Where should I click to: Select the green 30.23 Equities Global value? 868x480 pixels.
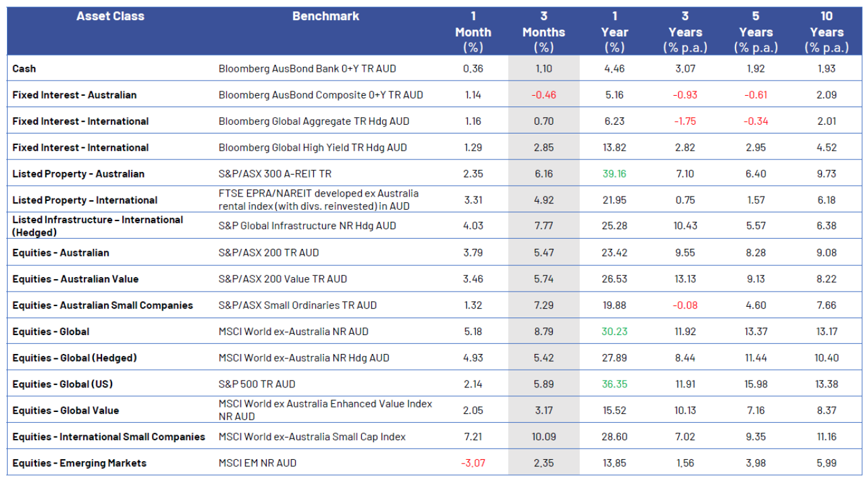(x=614, y=331)
